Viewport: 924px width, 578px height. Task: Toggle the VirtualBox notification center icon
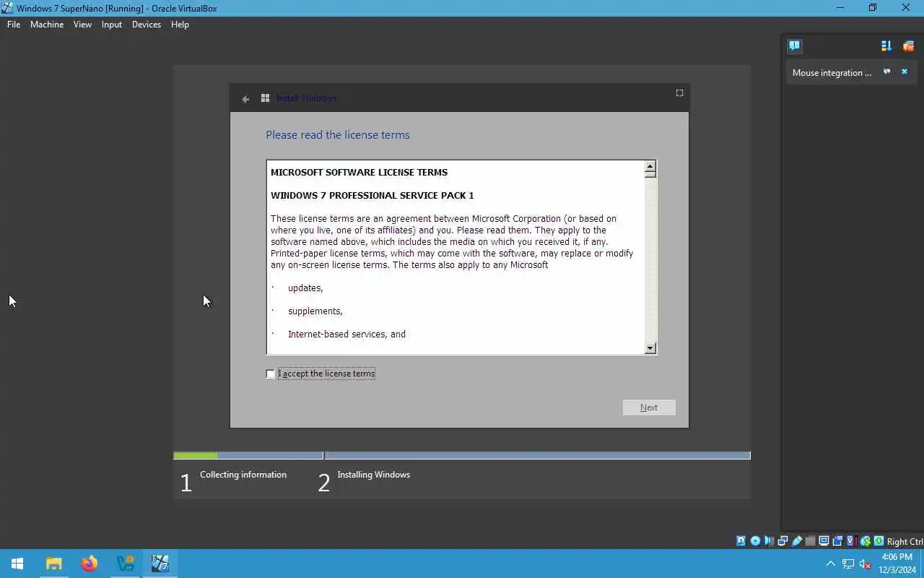click(794, 46)
